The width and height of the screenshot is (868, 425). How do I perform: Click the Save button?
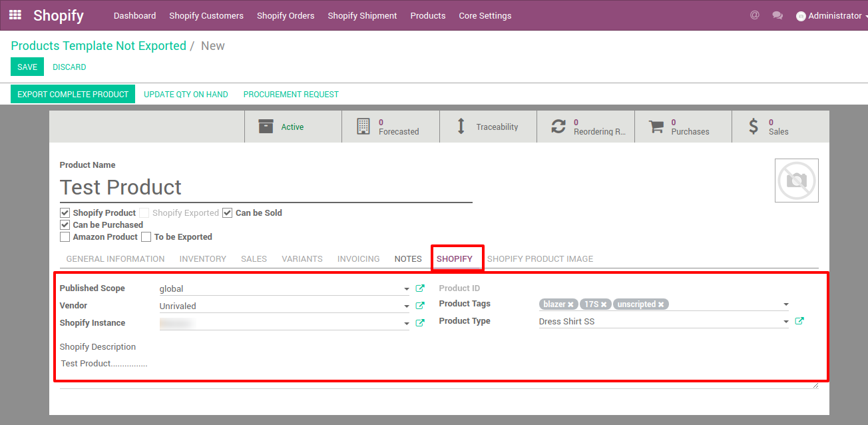click(27, 67)
